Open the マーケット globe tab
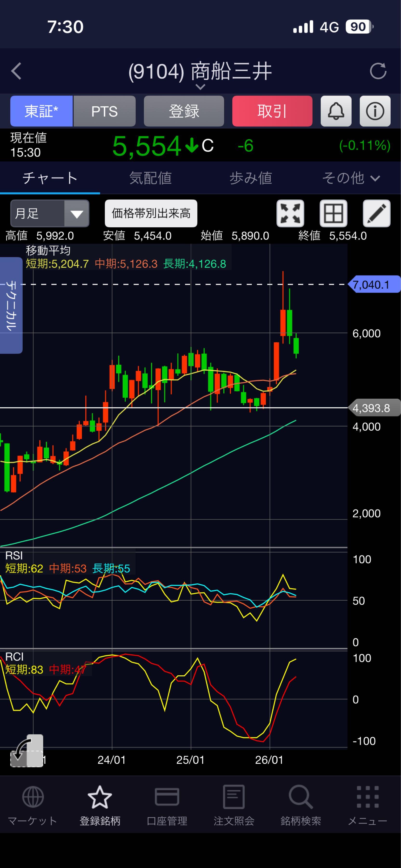Viewport: 401px width, 868px height. [x=33, y=805]
